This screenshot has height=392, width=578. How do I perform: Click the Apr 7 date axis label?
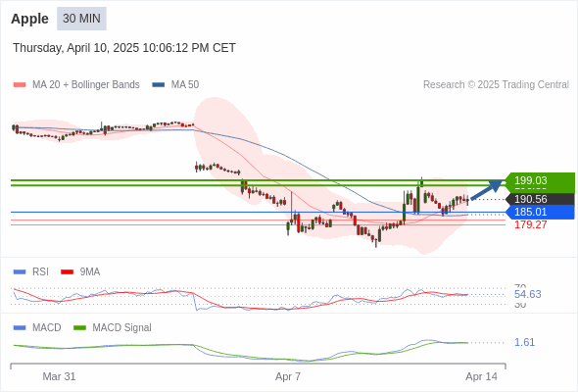click(288, 376)
